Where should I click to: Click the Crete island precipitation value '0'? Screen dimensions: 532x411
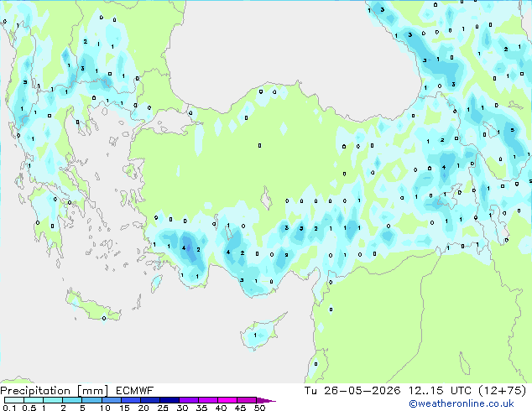104,318
